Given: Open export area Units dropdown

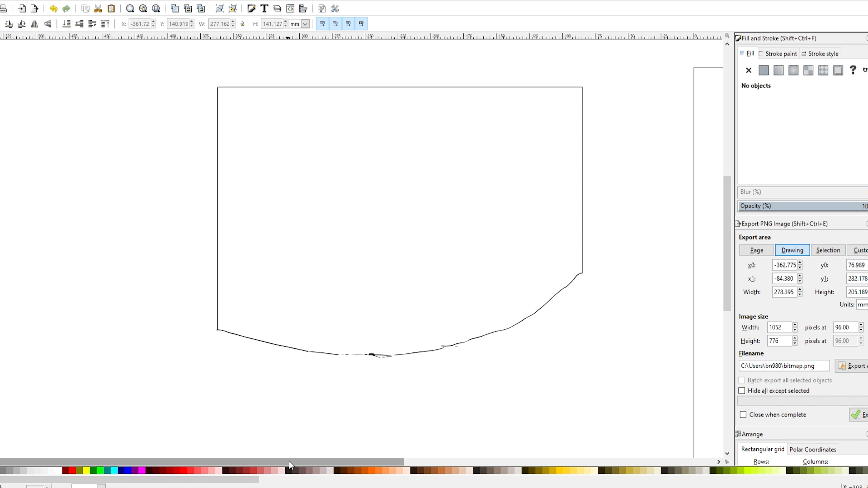Looking at the screenshot, I should [862, 305].
